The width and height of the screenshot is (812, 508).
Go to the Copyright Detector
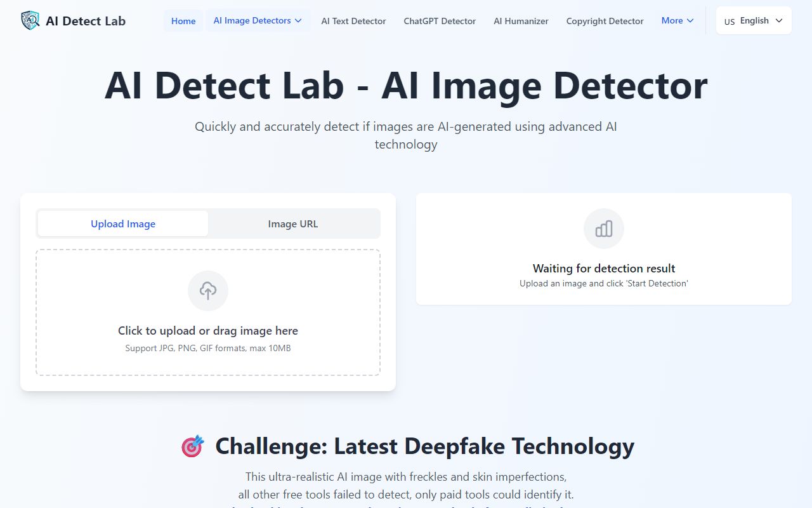pos(604,20)
